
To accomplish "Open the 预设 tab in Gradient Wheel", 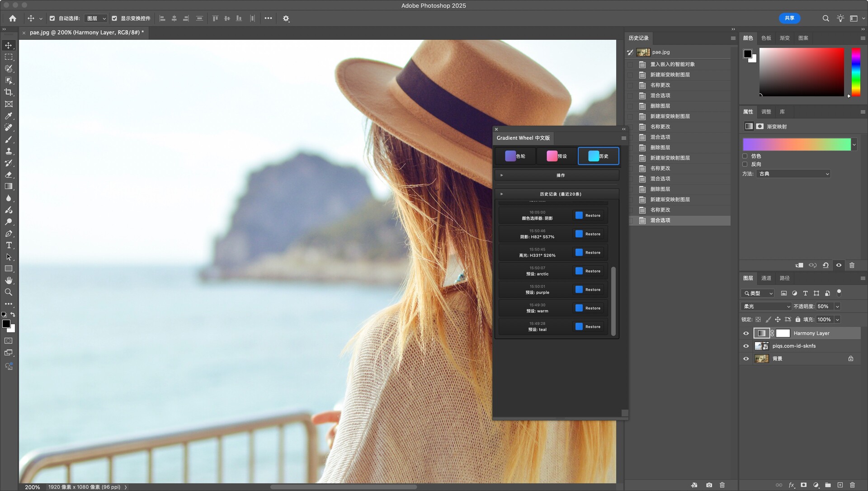I will (557, 156).
